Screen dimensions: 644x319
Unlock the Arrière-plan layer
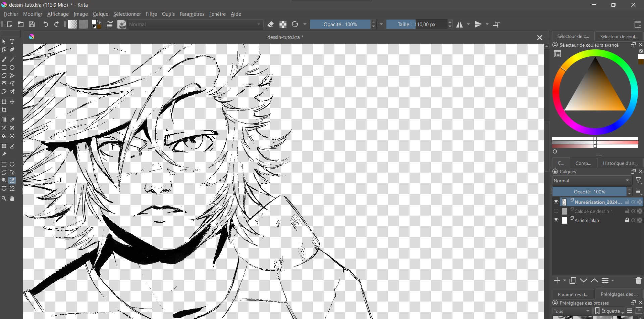point(627,220)
